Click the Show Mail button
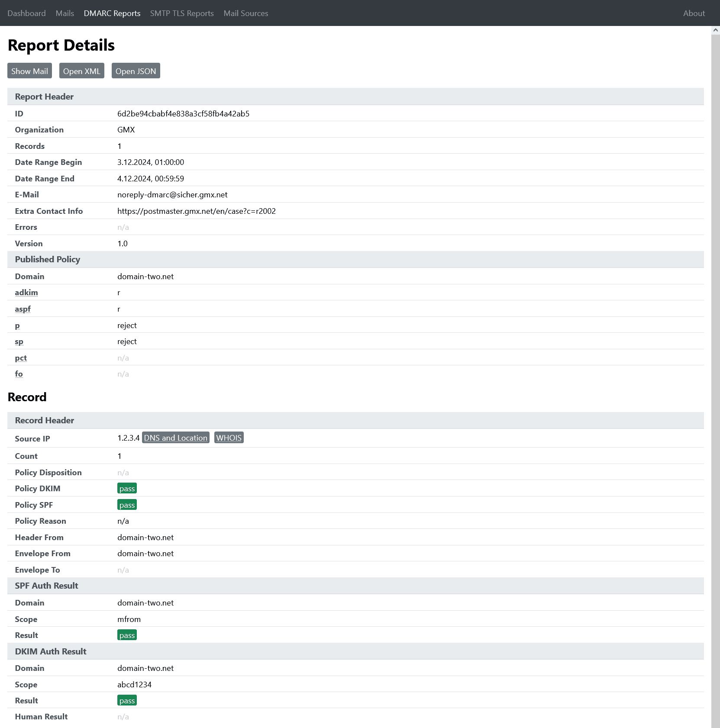The image size is (720, 728). point(29,71)
